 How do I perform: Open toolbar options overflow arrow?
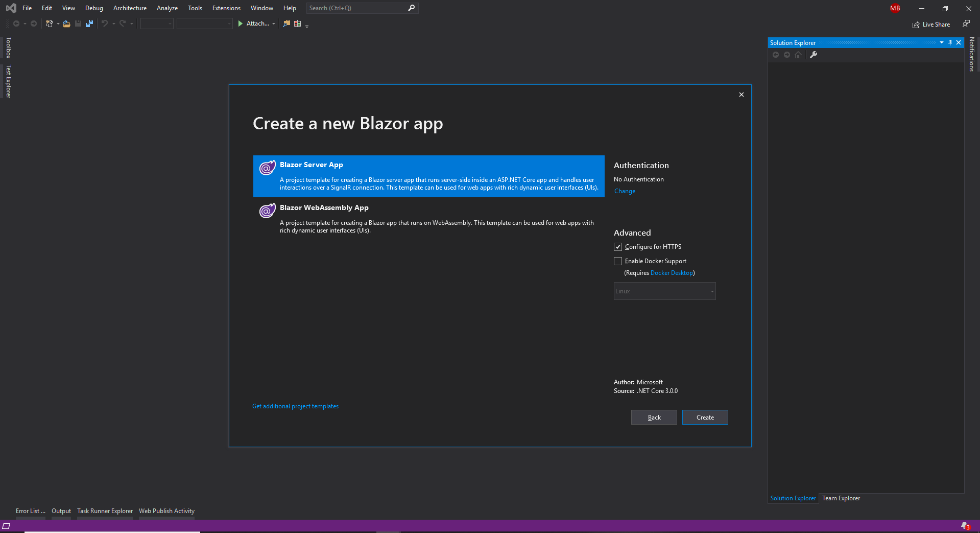click(x=307, y=26)
